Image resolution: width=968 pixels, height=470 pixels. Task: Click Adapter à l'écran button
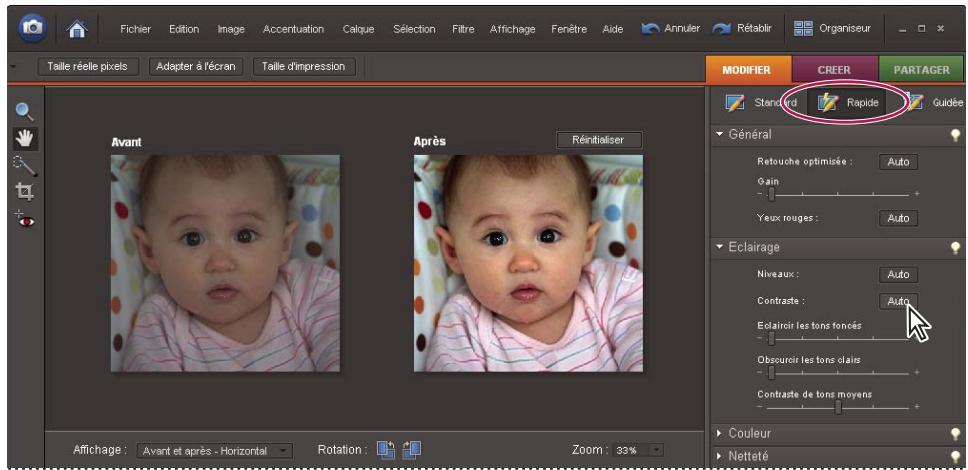click(x=196, y=67)
